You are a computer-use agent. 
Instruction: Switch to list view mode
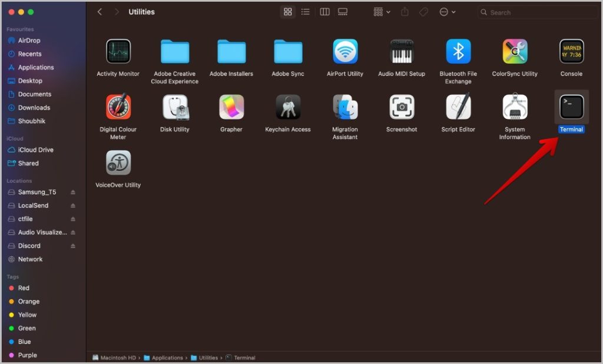pyautogui.click(x=306, y=12)
